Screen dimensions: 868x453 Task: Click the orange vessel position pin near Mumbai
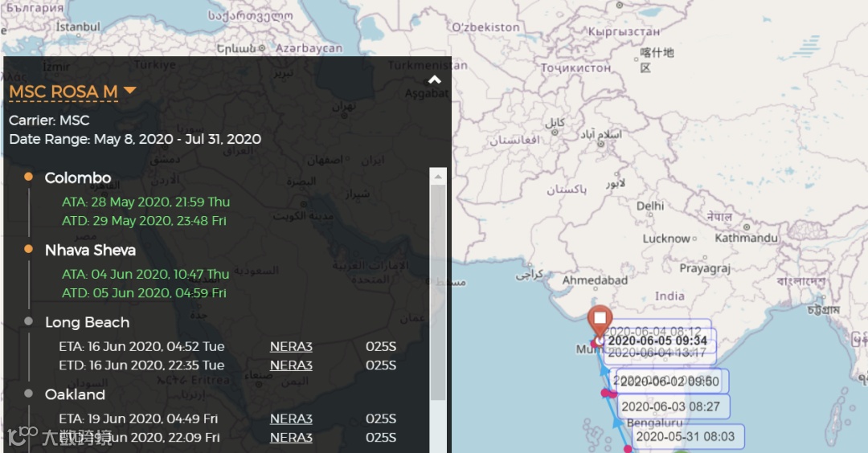click(x=600, y=320)
